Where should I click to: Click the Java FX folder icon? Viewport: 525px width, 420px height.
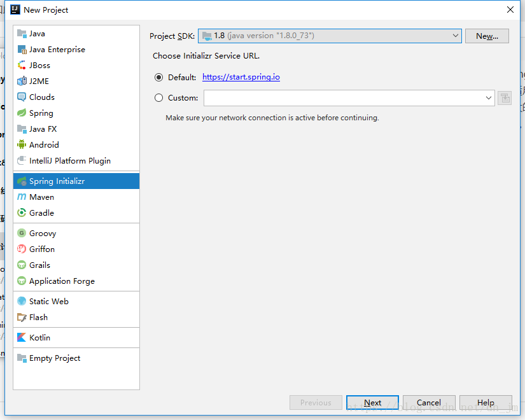pyautogui.click(x=22, y=129)
